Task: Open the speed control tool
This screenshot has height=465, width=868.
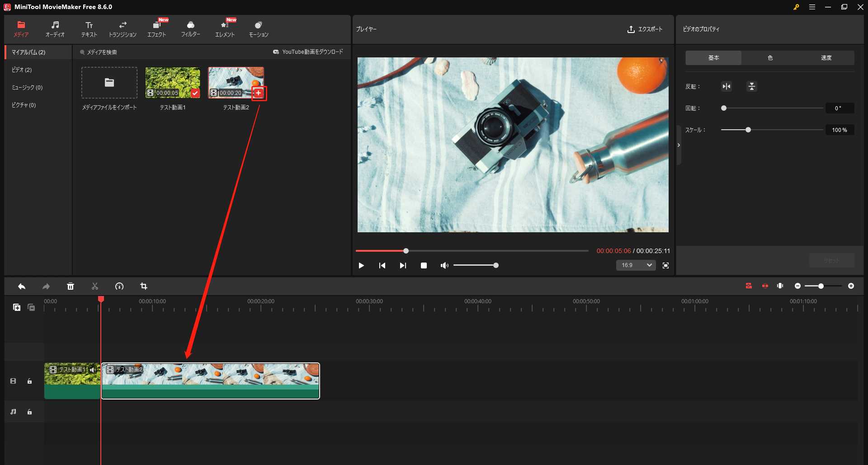Action: tap(119, 286)
